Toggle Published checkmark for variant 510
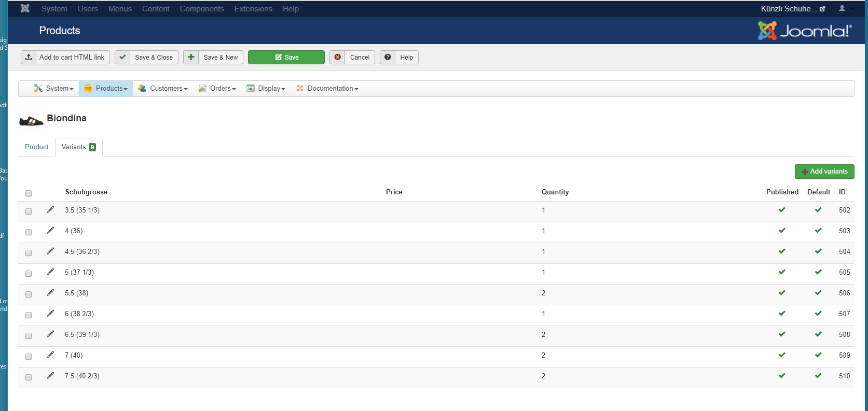This screenshot has width=868, height=411. pyautogui.click(x=782, y=376)
